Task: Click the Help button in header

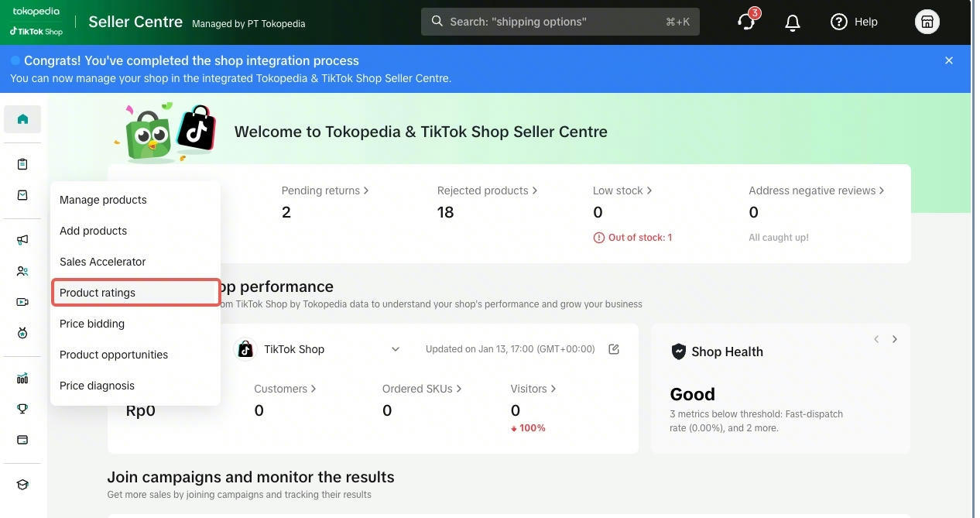Action: pyautogui.click(x=854, y=22)
